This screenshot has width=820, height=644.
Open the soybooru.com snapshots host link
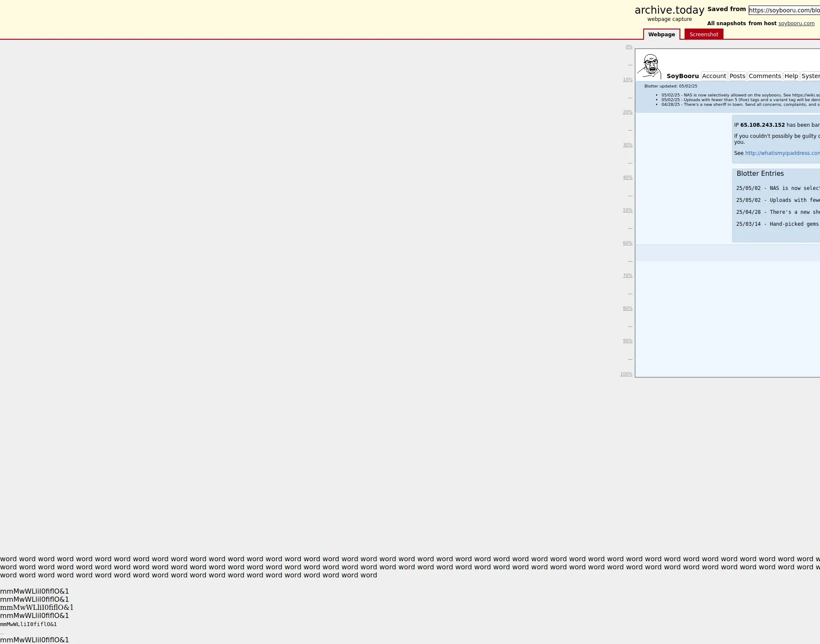click(796, 23)
